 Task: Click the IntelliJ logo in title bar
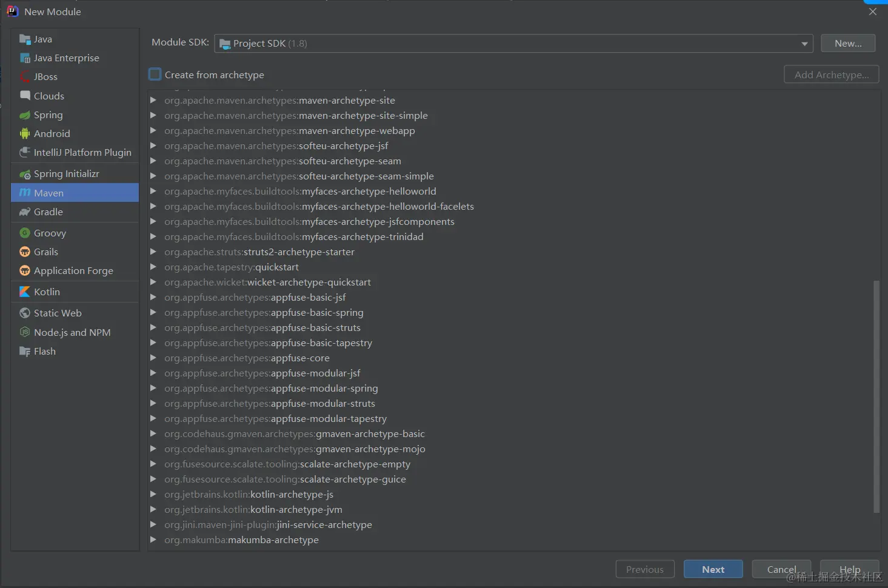tap(12, 12)
